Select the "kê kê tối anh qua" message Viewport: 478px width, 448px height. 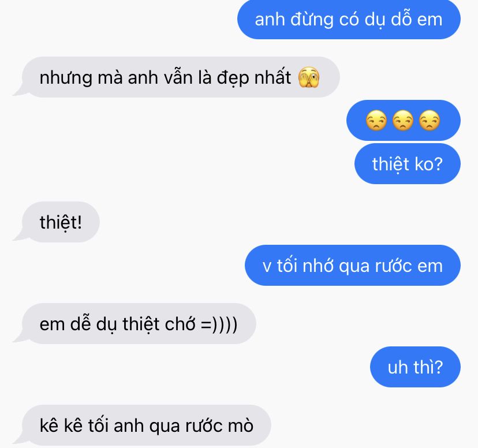pos(142,425)
